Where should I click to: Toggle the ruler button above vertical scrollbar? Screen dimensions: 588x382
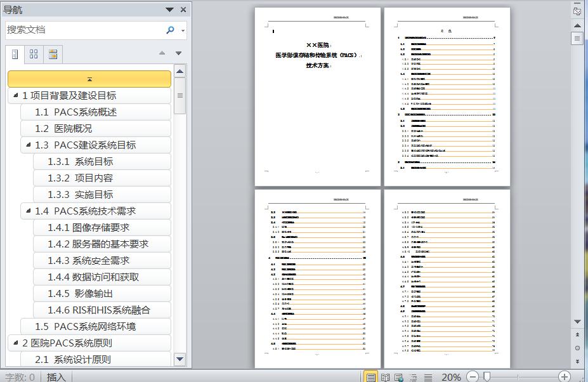577,11
